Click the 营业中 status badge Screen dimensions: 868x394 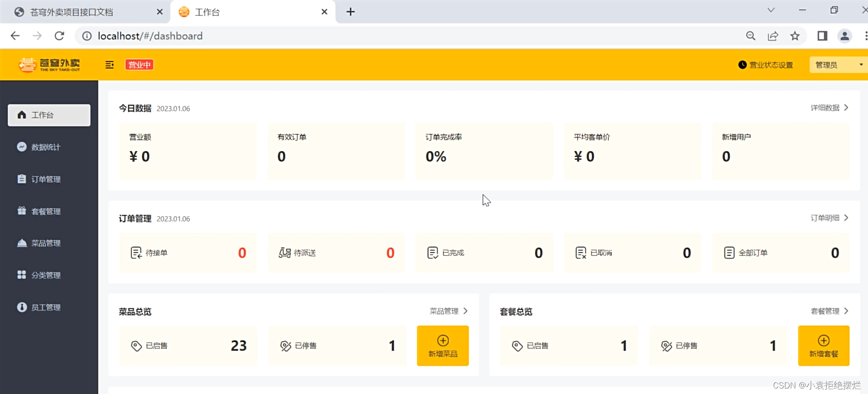pos(139,65)
